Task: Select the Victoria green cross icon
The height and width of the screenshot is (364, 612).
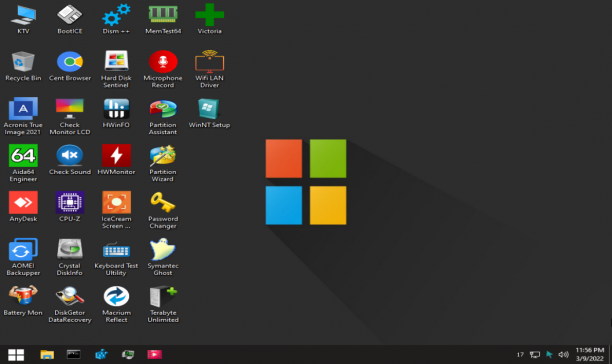Action: click(x=210, y=19)
